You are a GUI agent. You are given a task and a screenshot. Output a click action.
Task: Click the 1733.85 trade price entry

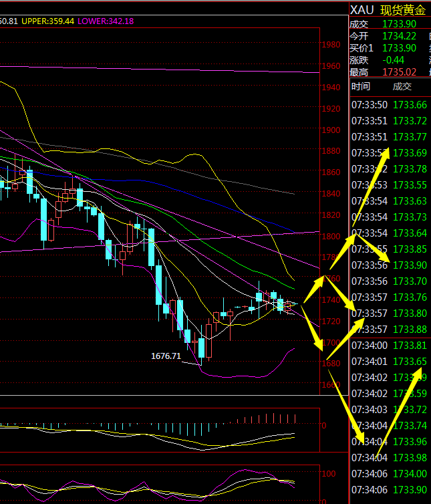tap(410, 249)
